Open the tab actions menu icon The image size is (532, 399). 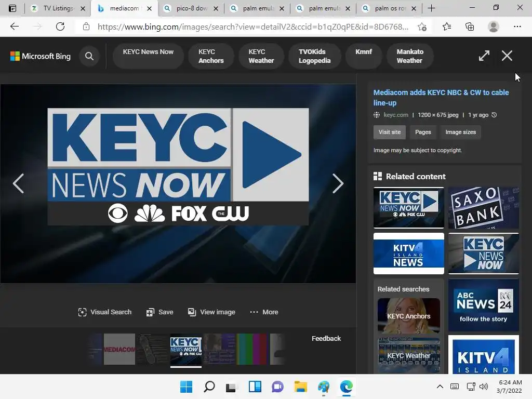point(12,8)
